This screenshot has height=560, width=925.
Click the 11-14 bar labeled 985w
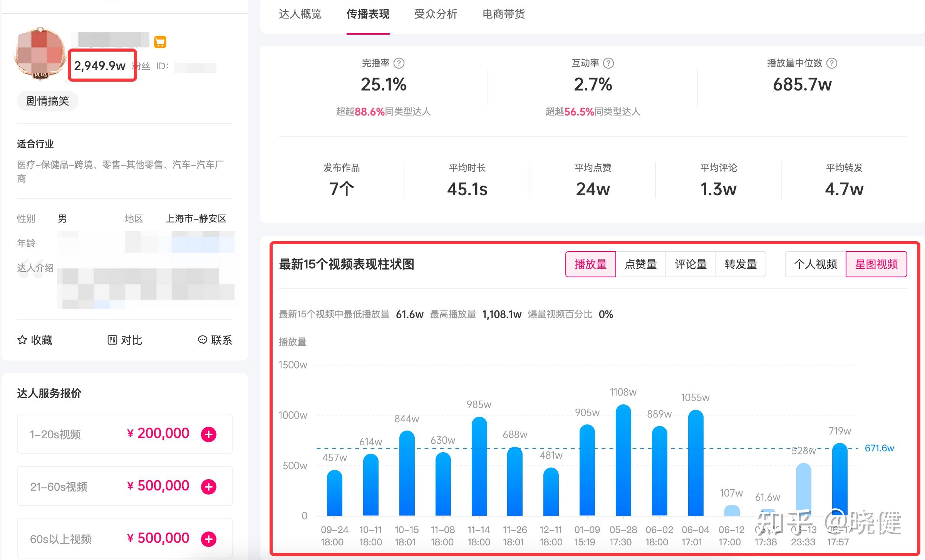[x=479, y=466]
